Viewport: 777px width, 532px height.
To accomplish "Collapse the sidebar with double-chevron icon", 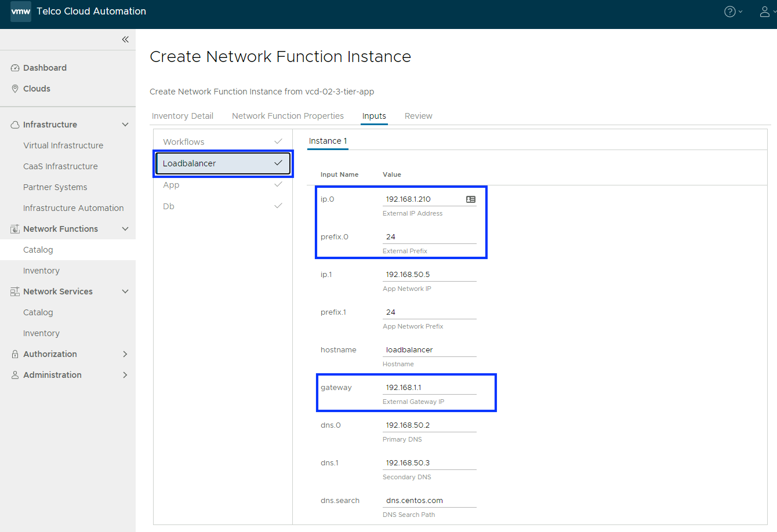I will [x=125, y=39].
